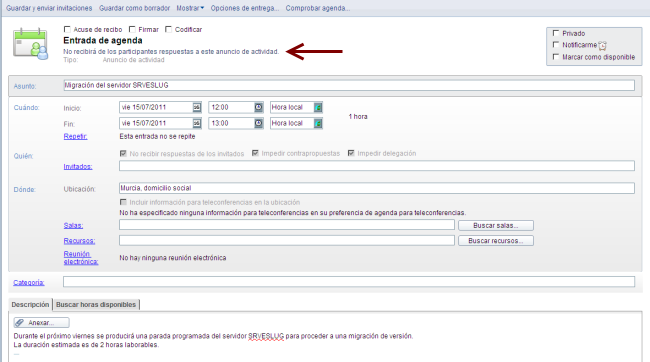Click in the Recursos input field
Viewport: 650px width, 362px height.
pos(287,241)
